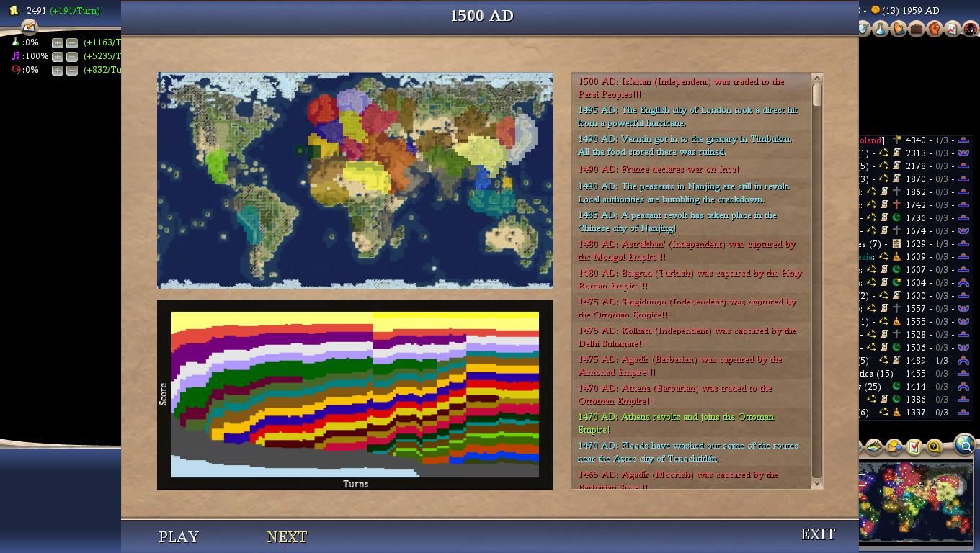
Task: Select scoreboard row with score 1455
Action: (x=915, y=374)
